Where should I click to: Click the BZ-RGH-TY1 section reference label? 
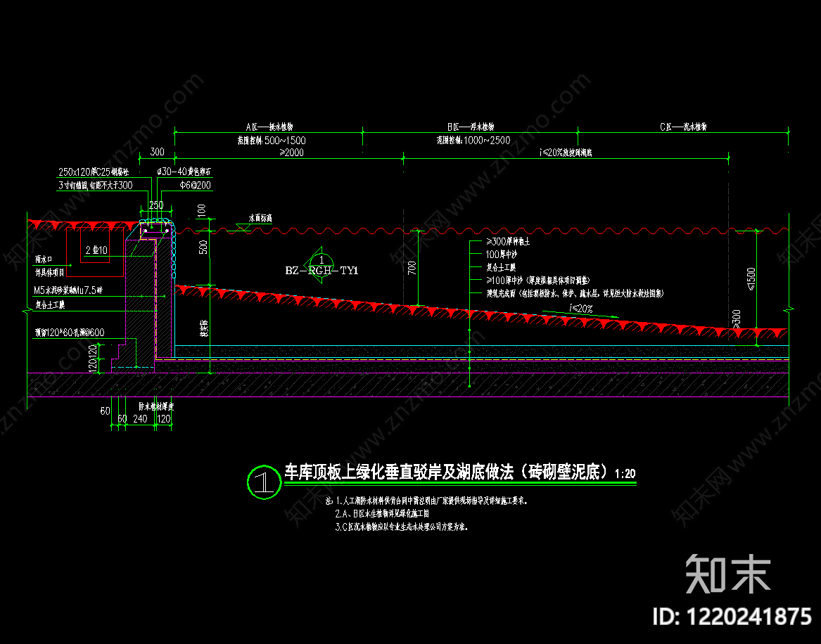point(322,271)
